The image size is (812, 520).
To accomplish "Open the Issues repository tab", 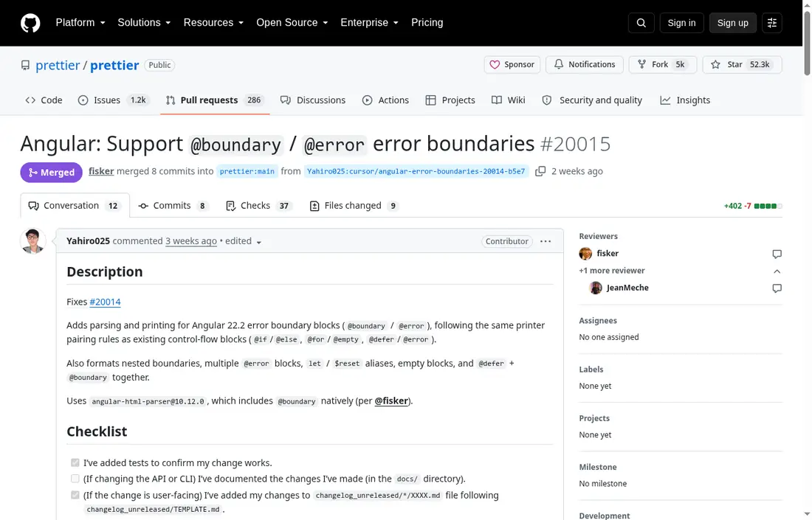I will tap(114, 100).
